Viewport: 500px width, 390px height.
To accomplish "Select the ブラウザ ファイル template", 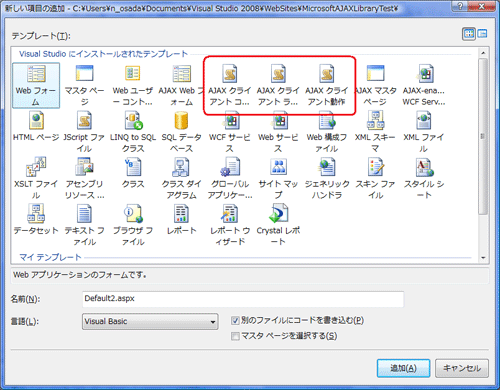I will click(x=133, y=225).
